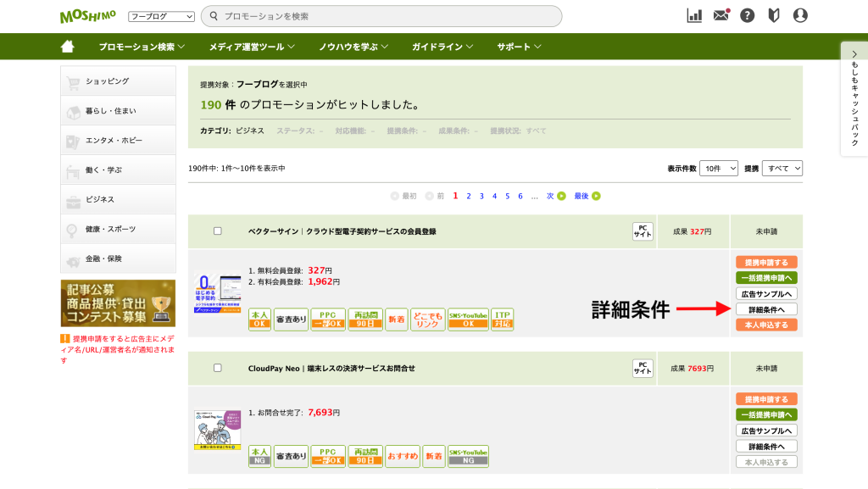Open the bar chart reports icon
The width and height of the screenshot is (868, 489).
694,15
